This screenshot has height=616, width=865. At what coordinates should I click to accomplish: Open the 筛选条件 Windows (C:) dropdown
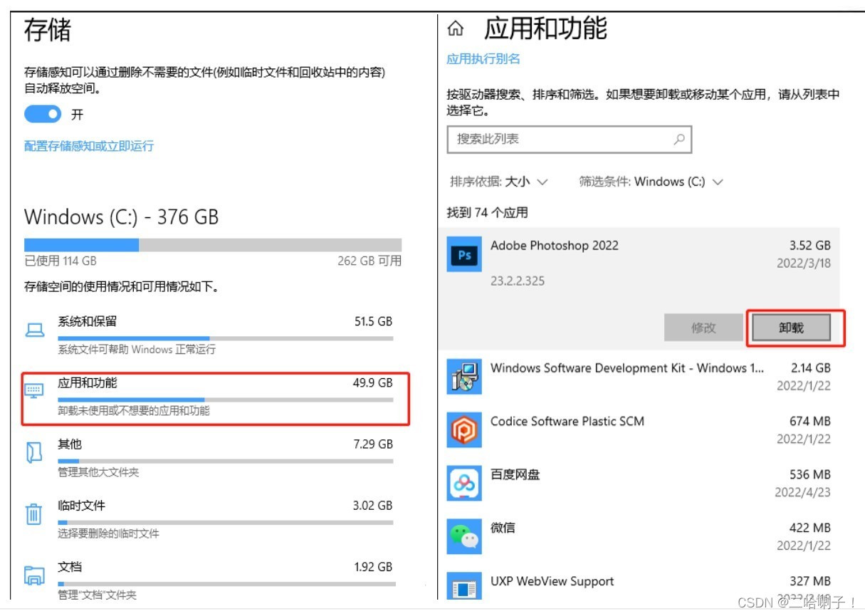[x=651, y=182]
